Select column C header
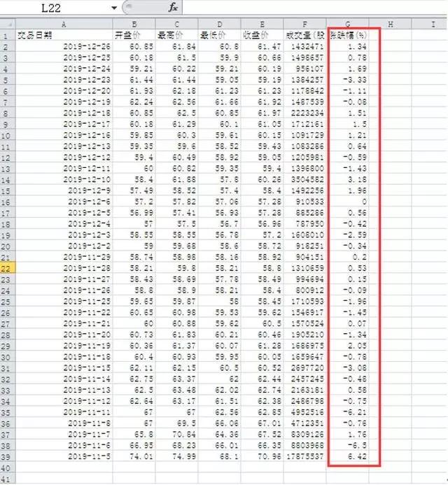The height and width of the screenshot is (485, 448). click(176, 24)
